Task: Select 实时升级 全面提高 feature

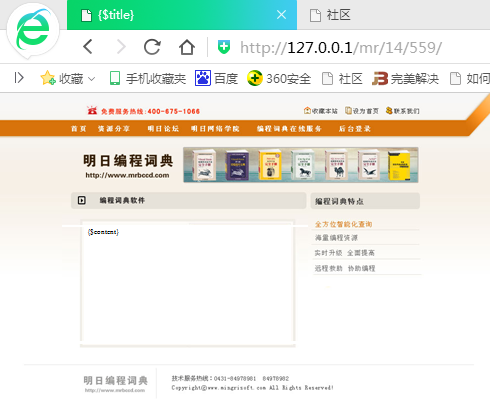Action: click(x=345, y=253)
